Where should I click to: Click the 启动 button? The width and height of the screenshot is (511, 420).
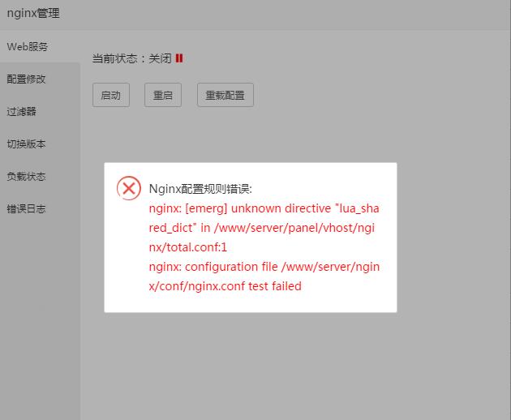click(x=111, y=95)
